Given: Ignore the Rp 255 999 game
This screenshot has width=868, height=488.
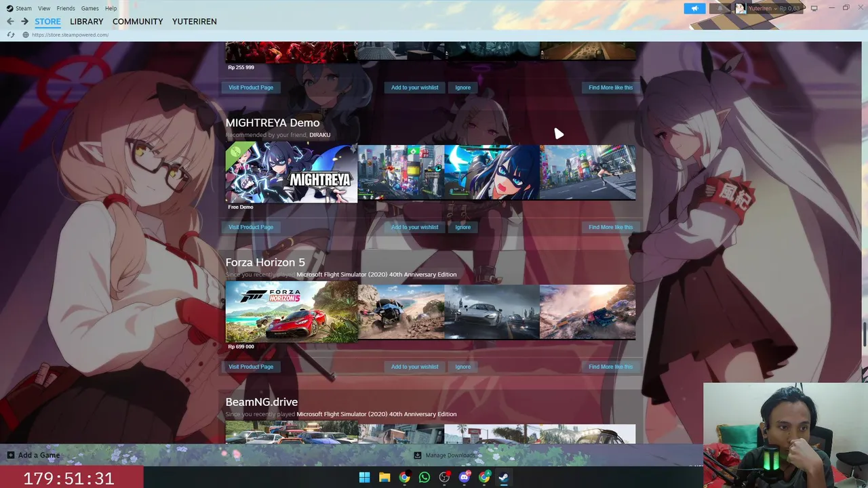Looking at the screenshot, I should tap(462, 87).
